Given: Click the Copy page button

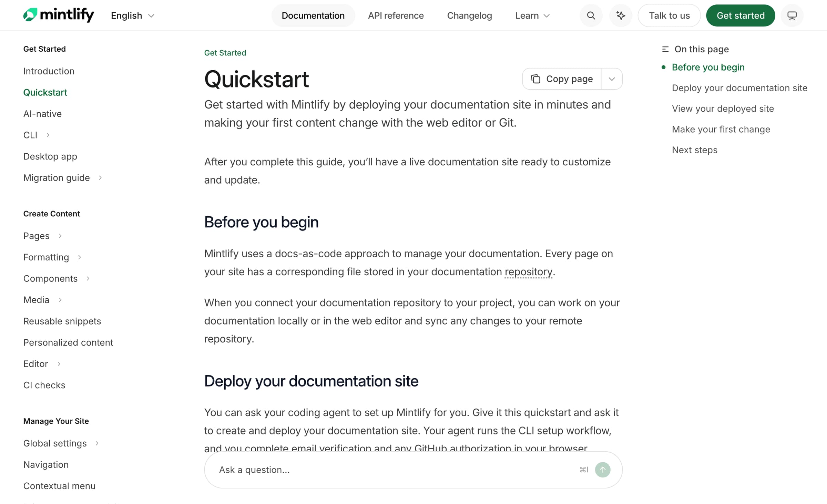Looking at the screenshot, I should [x=562, y=79].
